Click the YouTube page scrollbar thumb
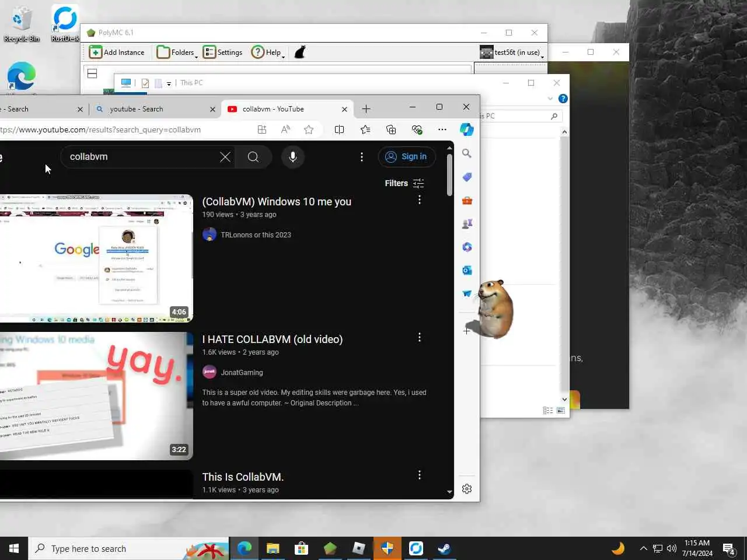This screenshot has height=560, width=747. click(x=449, y=175)
